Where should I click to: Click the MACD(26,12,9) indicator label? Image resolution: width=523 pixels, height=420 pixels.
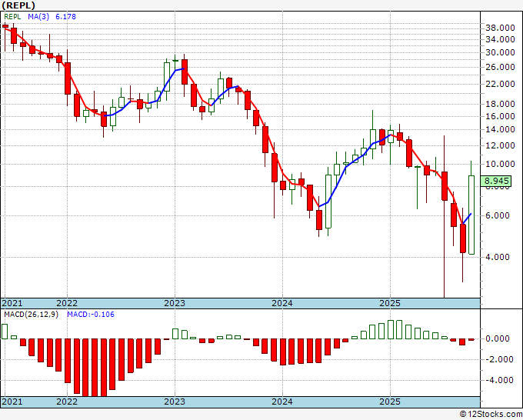pyautogui.click(x=31, y=315)
